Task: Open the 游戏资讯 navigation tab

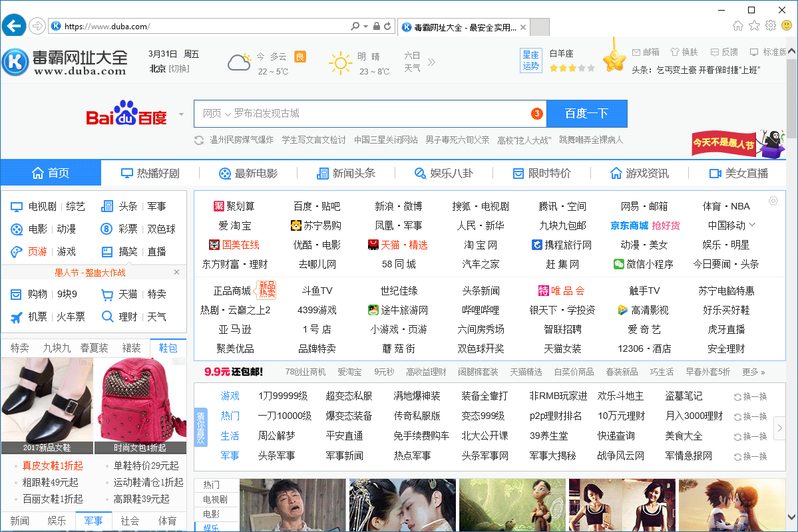Action: 639,174
